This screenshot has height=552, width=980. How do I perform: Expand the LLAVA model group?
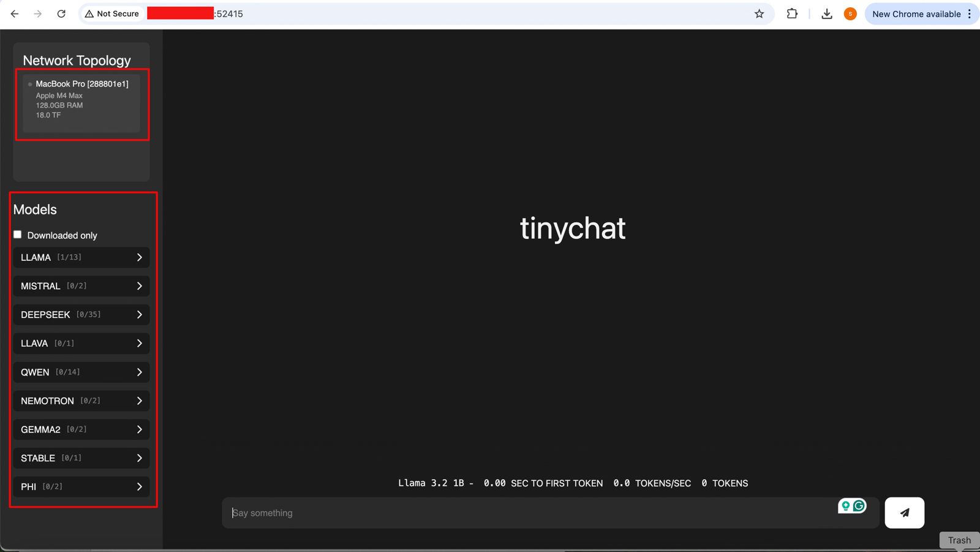click(81, 343)
